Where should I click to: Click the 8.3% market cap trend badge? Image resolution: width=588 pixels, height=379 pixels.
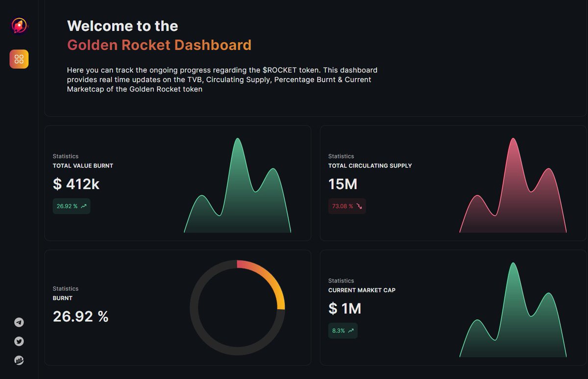click(x=343, y=331)
